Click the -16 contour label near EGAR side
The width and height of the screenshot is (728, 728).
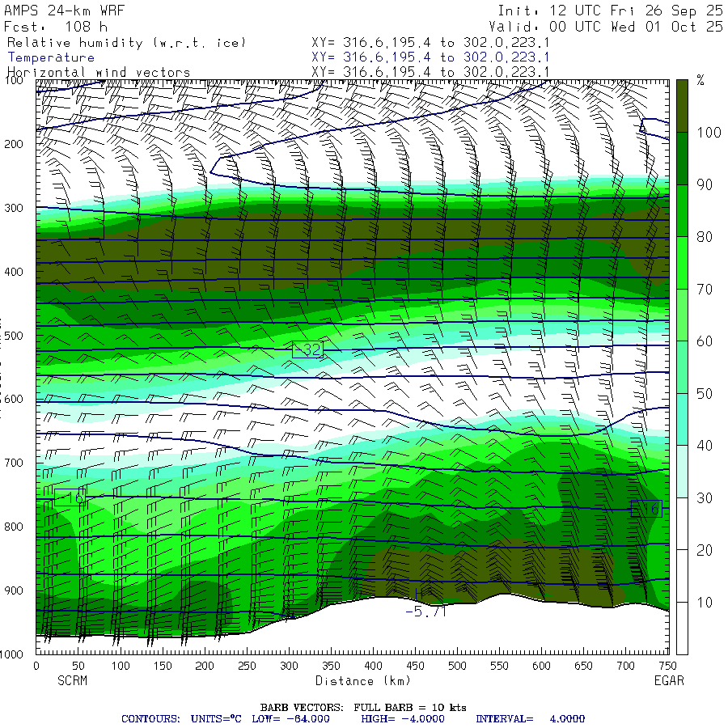[646, 509]
